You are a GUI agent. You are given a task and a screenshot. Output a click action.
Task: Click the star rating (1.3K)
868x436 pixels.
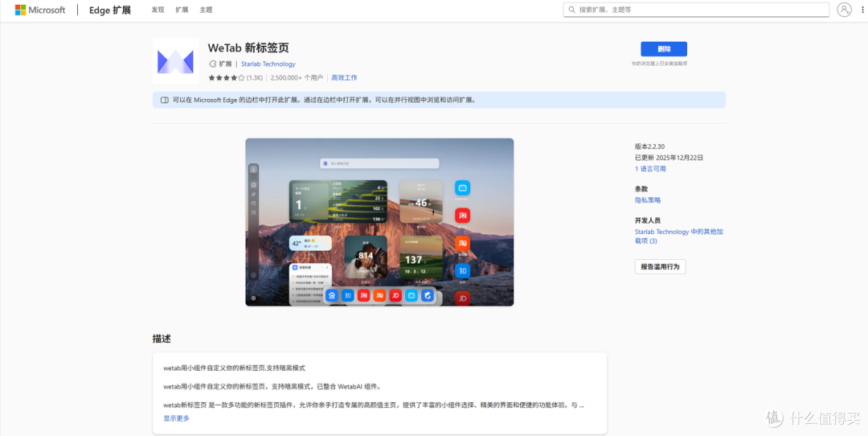[235, 77]
